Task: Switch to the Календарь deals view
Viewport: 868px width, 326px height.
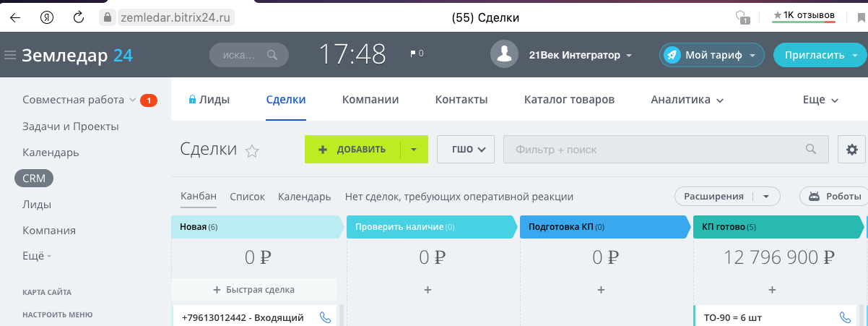Action: coord(304,197)
